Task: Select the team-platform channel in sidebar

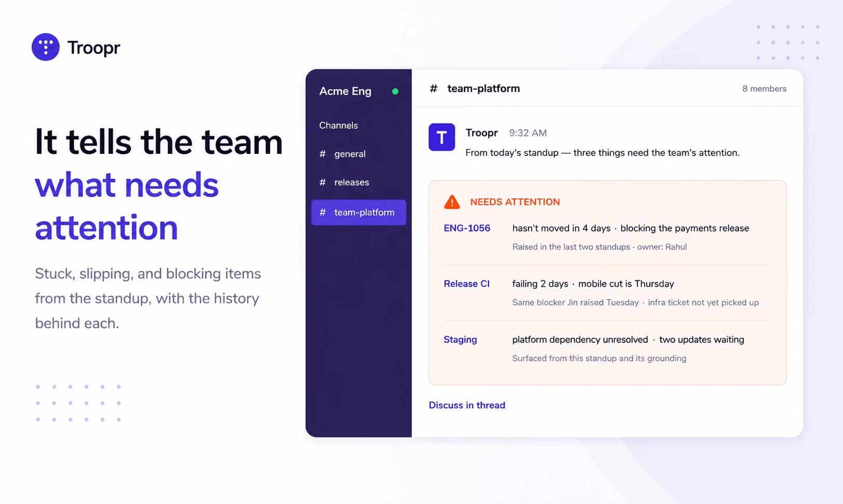Action: click(359, 213)
